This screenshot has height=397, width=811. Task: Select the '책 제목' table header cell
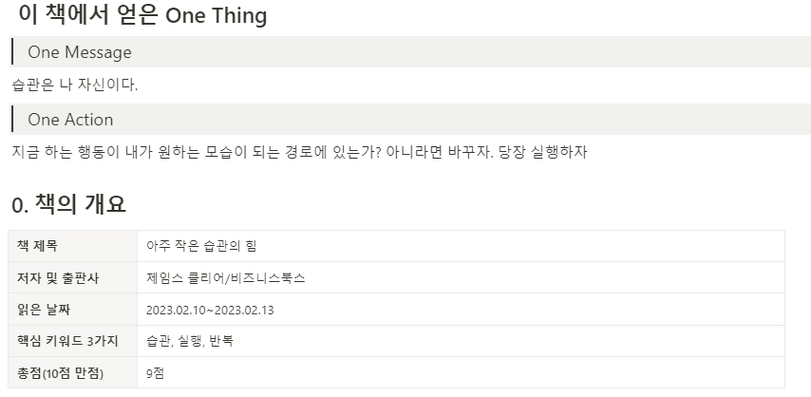[73, 246]
